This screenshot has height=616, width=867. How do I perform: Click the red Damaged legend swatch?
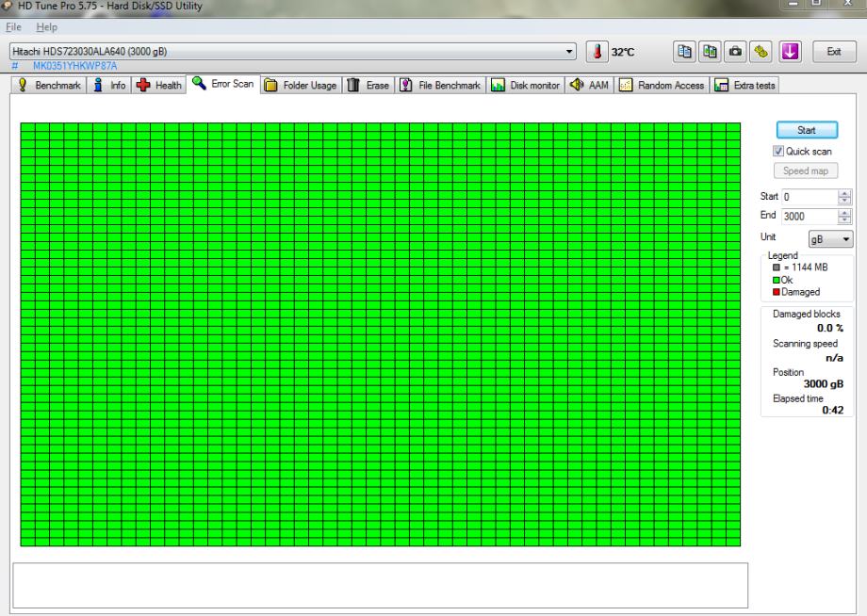tap(777, 292)
